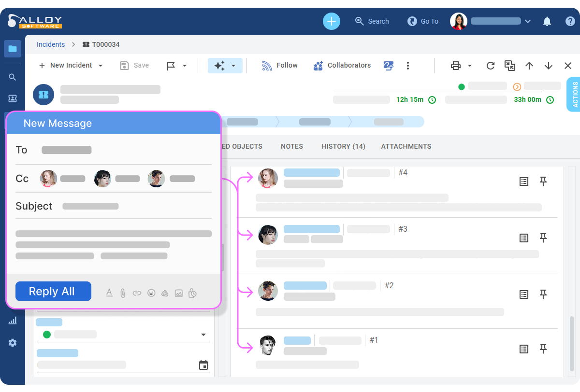Screen dimensions: 580x392
Task: Click the incident ticket type icon
Action: tap(43, 95)
